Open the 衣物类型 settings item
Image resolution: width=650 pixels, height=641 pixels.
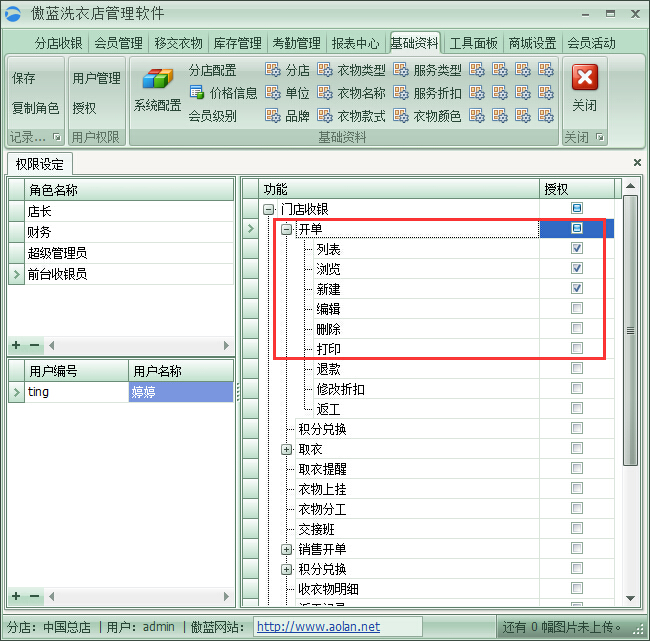(351, 70)
